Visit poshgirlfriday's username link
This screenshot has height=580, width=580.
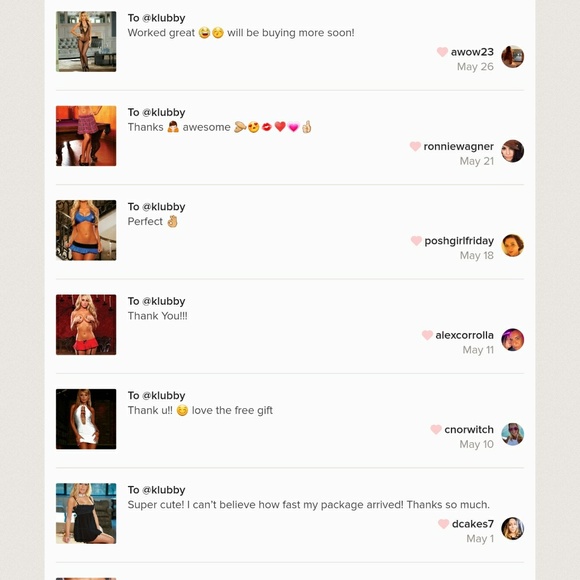(x=459, y=241)
